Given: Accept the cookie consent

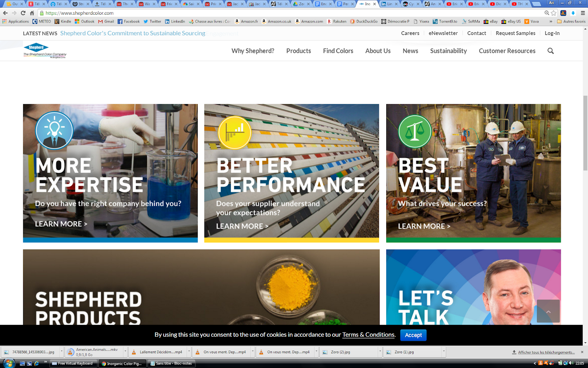Looking at the screenshot, I should [x=413, y=335].
